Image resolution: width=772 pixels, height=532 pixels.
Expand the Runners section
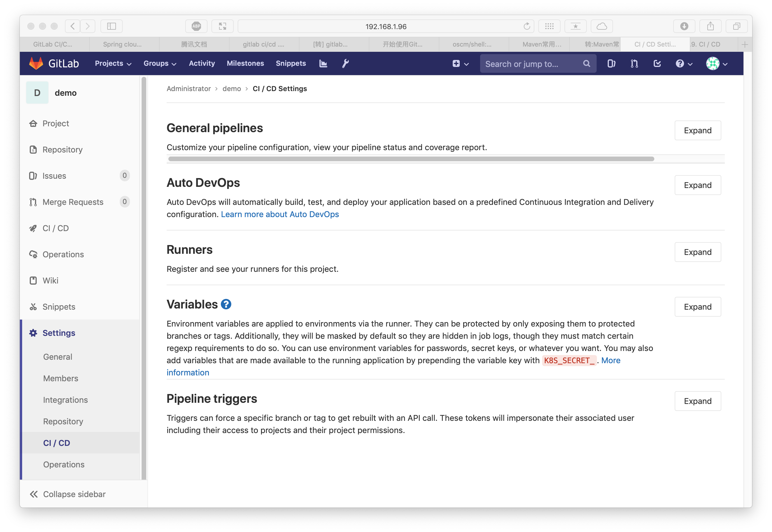click(697, 252)
